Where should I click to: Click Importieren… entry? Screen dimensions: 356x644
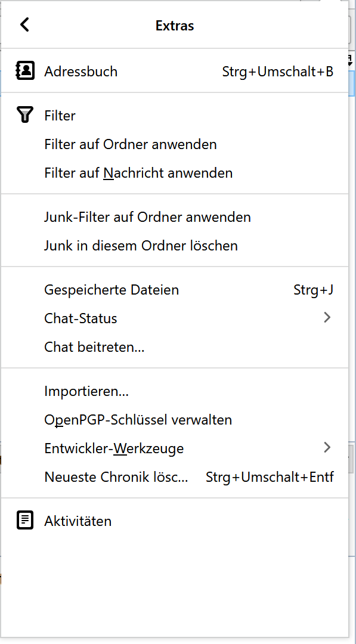(175, 391)
